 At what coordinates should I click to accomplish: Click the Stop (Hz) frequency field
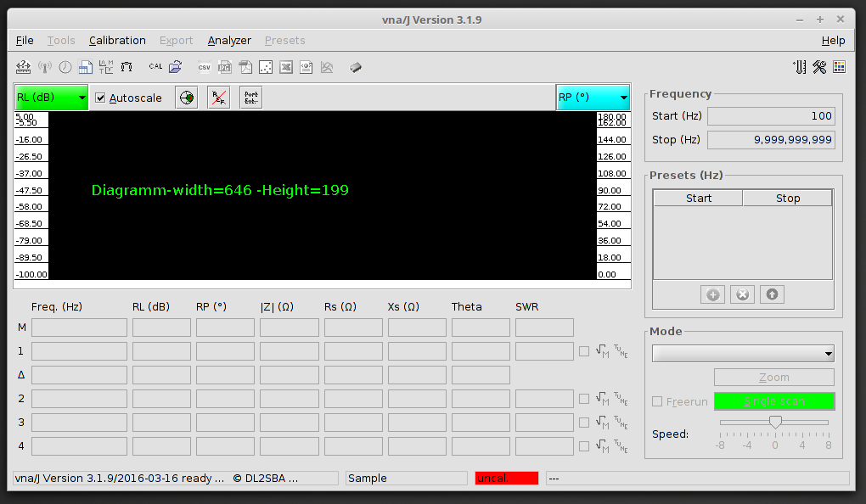(771, 140)
